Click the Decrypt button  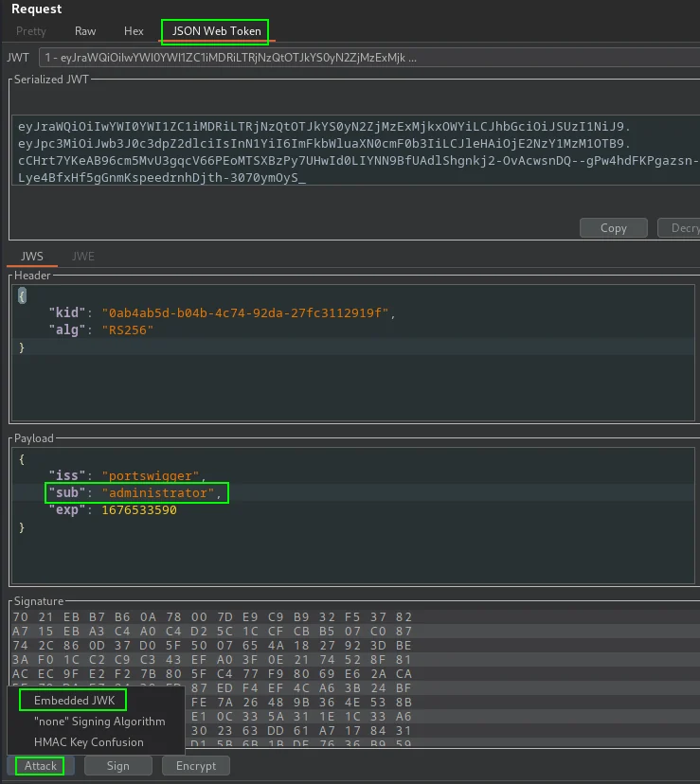point(680,228)
